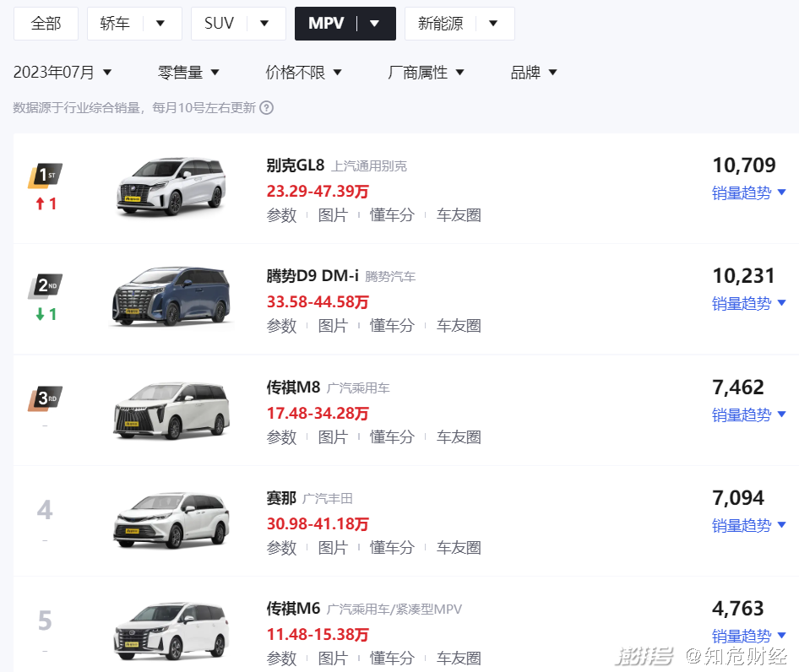Click the 1st place rank badge
The image size is (799, 672).
pyautogui.click(x=45, y=176)
